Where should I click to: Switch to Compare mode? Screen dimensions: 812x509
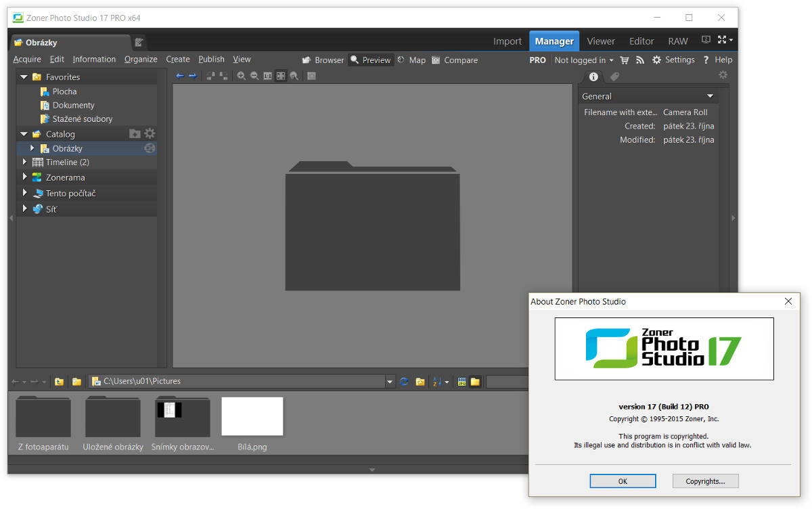[455, 60]
